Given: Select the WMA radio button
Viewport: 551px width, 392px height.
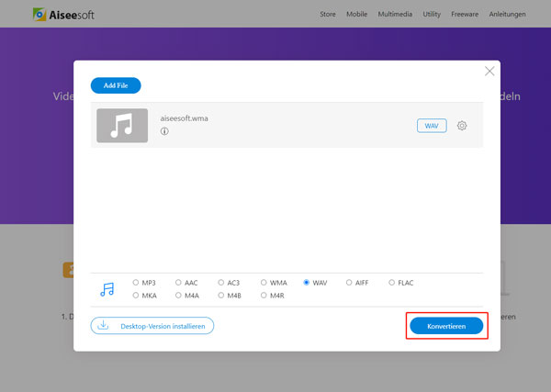Looking at the screenshot, I should tap(264, 283).
